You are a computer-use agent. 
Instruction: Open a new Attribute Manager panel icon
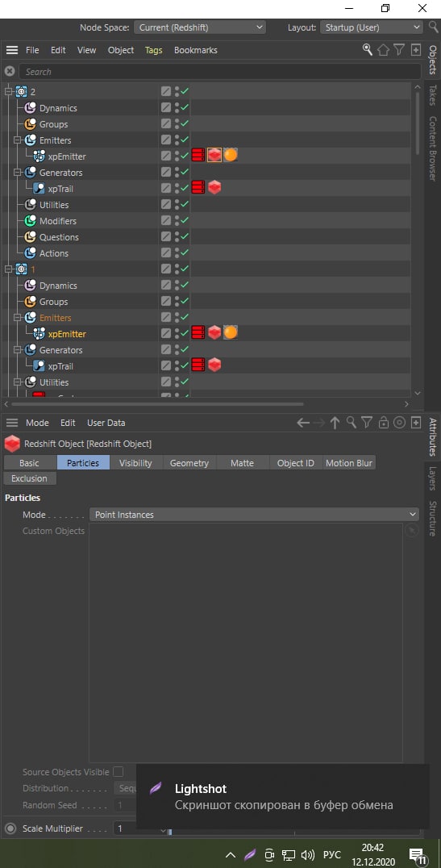415,423
